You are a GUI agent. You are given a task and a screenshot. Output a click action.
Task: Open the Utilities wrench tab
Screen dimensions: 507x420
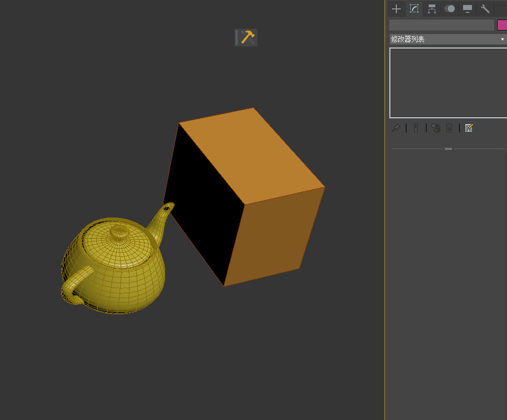pos(485,9)
